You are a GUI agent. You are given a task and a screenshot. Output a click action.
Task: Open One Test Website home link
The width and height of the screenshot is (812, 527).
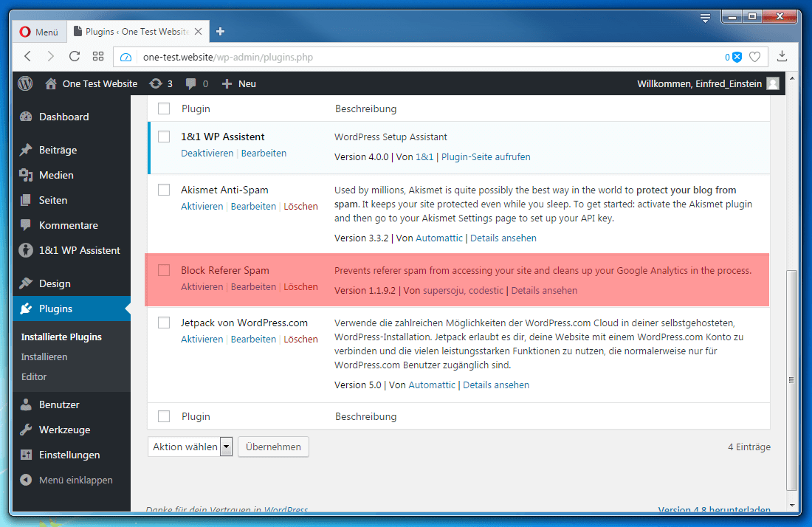[x=92, y=83]
